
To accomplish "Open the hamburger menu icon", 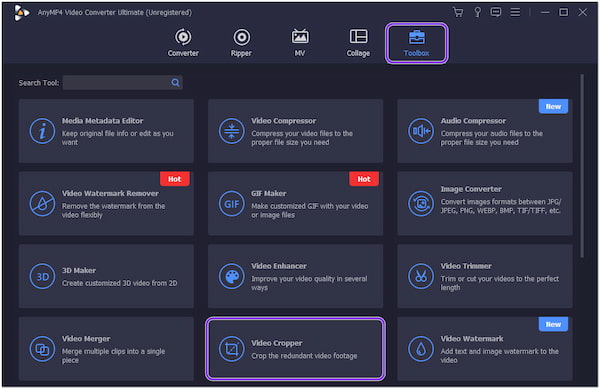I will click(515, 12).
